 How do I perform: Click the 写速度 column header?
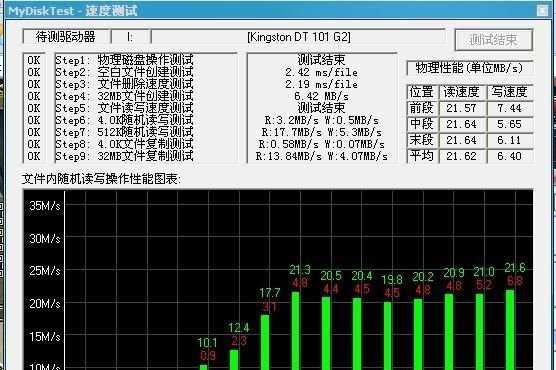[x=510, y=92]
